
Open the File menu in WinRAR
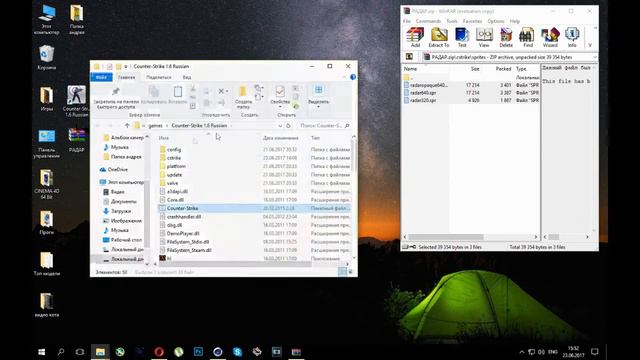pos(407,21)
